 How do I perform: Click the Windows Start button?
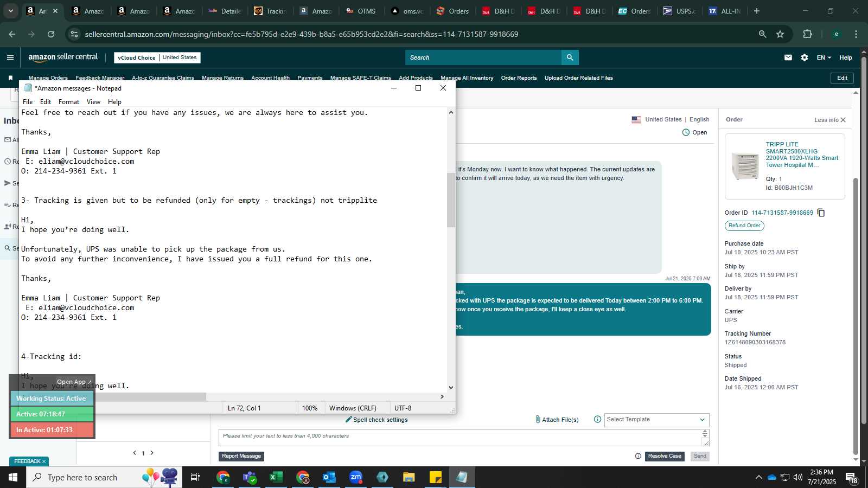(x=13, y=477)
